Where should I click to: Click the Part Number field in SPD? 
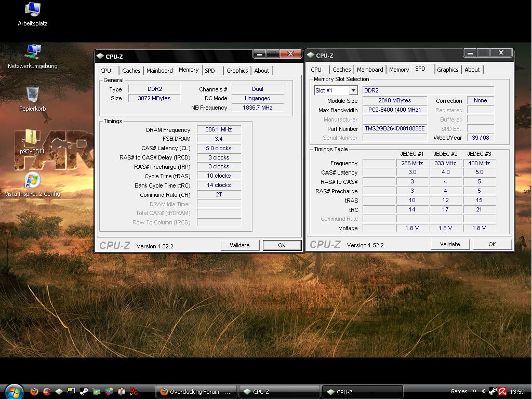coord(394,129)
